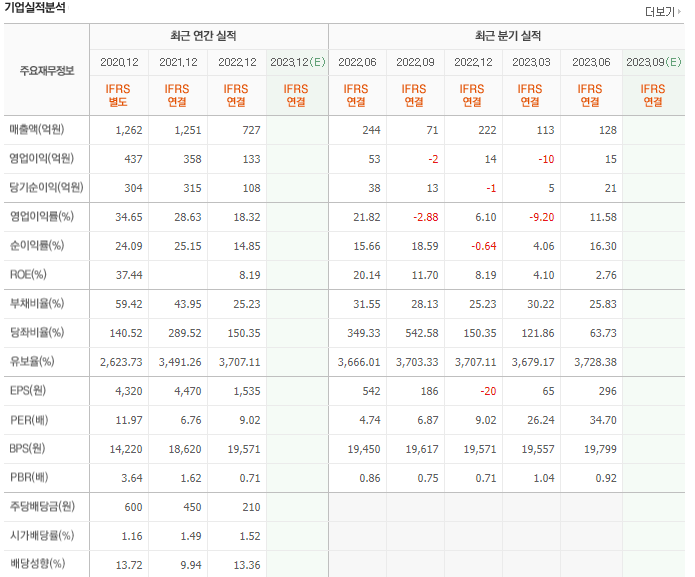Select the 2023.03 quarter column header
The image size is (695, 577).
[x=531, y=62]
